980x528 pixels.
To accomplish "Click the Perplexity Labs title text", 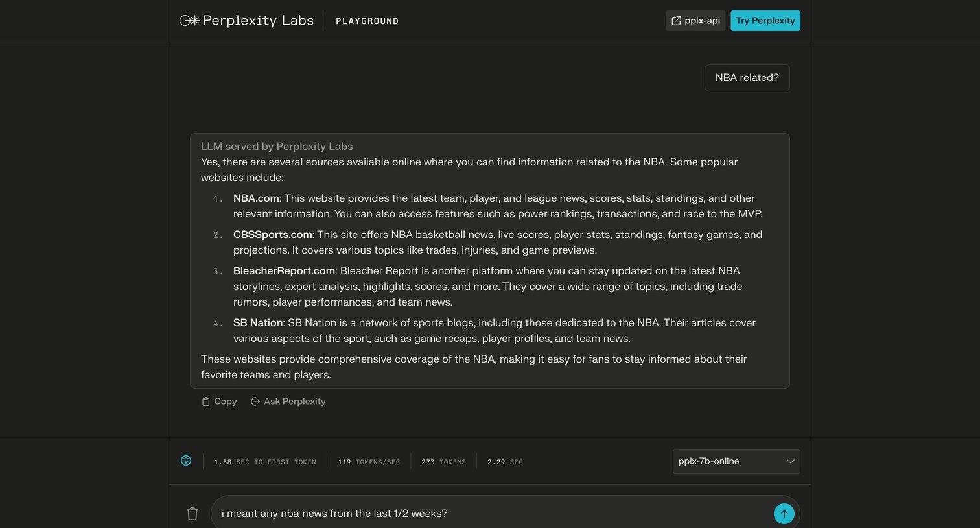I will 258,21.
